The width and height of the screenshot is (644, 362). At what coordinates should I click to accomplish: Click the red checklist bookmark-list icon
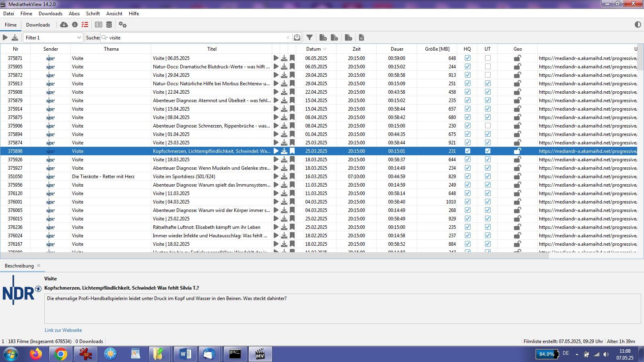(x=85, y=25)
